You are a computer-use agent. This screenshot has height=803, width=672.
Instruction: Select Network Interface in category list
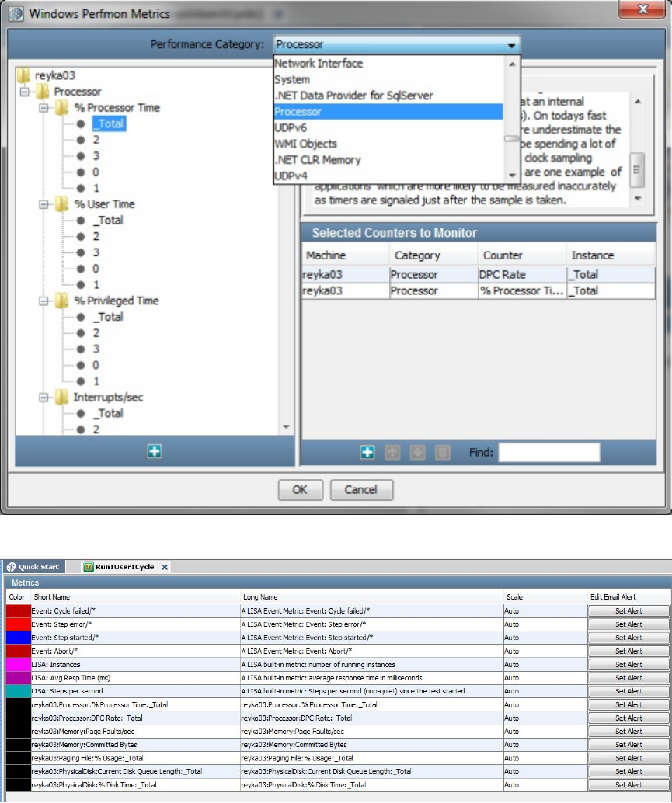click(x=388, y=64)
